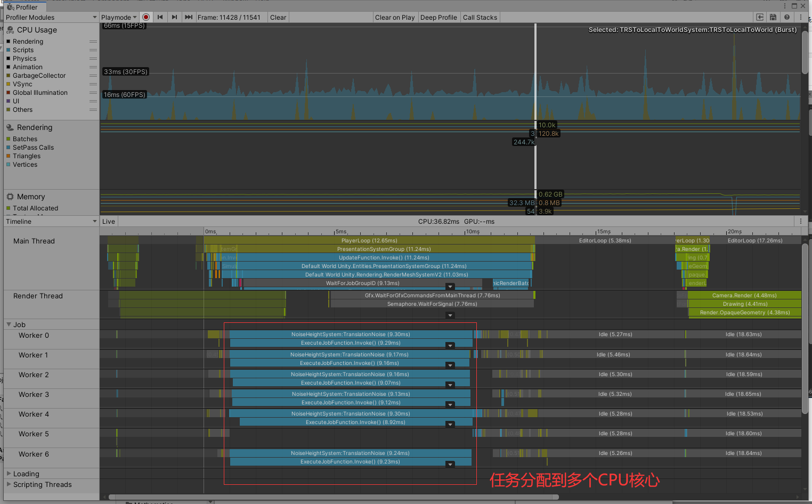Grab the Physics category reorder handle
The image size is (812, 504).
pos(93,59)
